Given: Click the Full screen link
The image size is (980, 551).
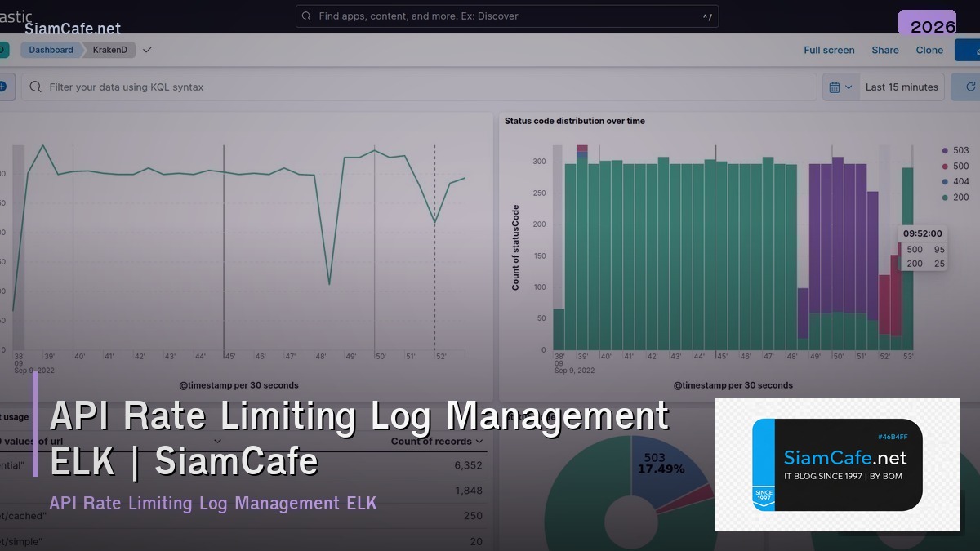Looking at the screenshot, I should coord(829,50).
